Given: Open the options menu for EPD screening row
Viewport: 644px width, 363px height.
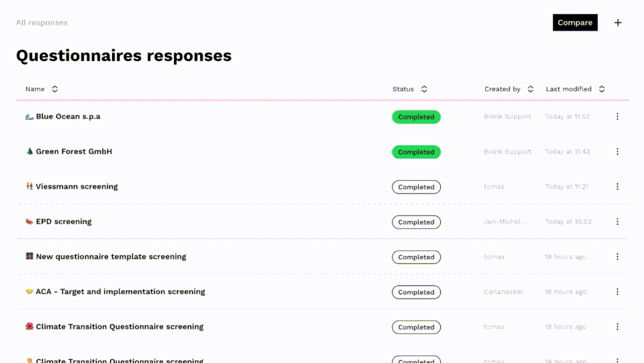Looking at the screenshot, I should (617, 222).
